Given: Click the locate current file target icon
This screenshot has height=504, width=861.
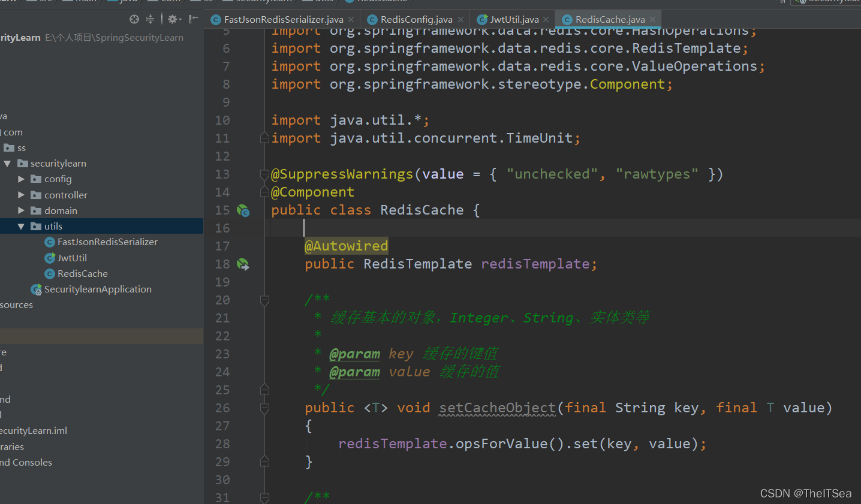Looking at the screenshot, I should 134,19.
